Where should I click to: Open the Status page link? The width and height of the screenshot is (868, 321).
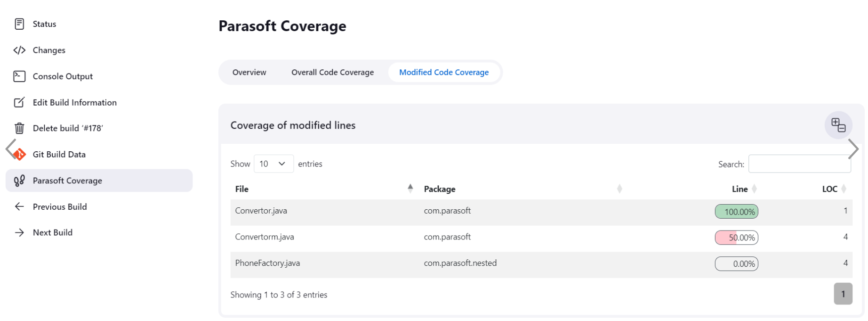point(44,24)
